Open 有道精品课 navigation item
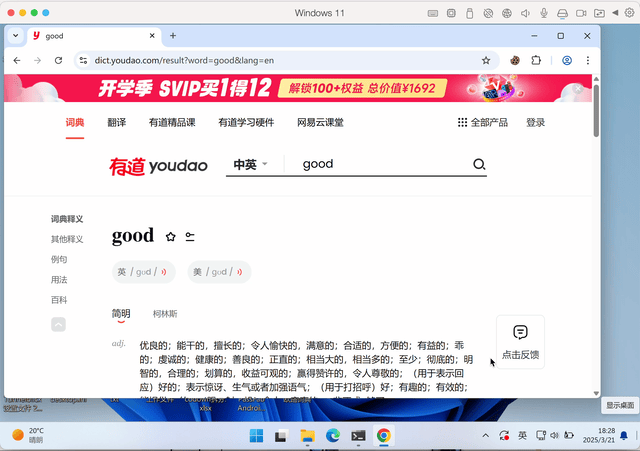 click(x=172, y=122)
